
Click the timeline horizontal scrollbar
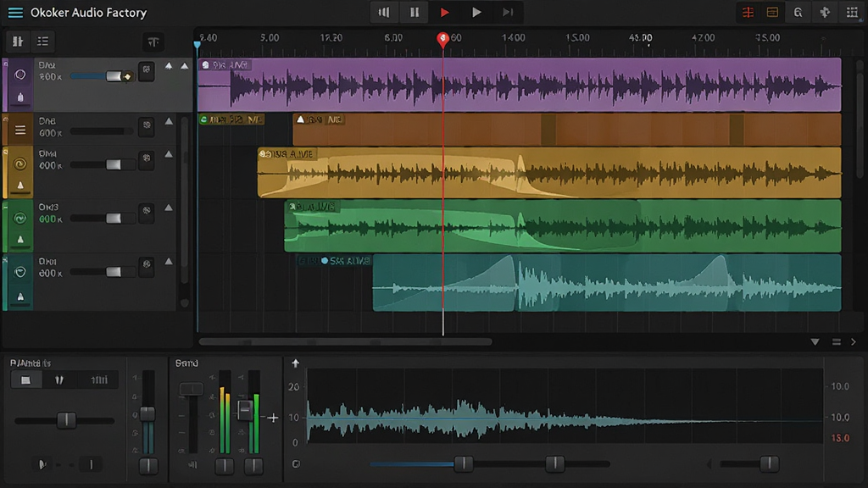346,342
